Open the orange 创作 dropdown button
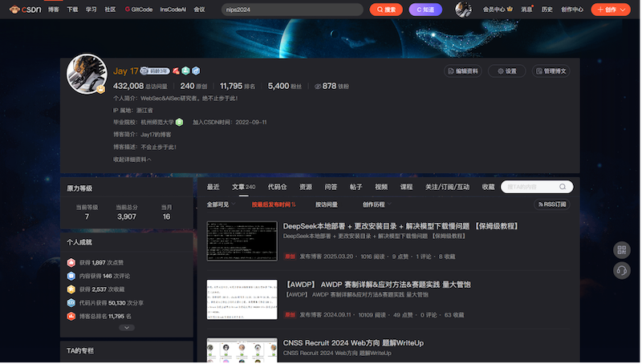 pyautogui.click(x=612, y=10)
